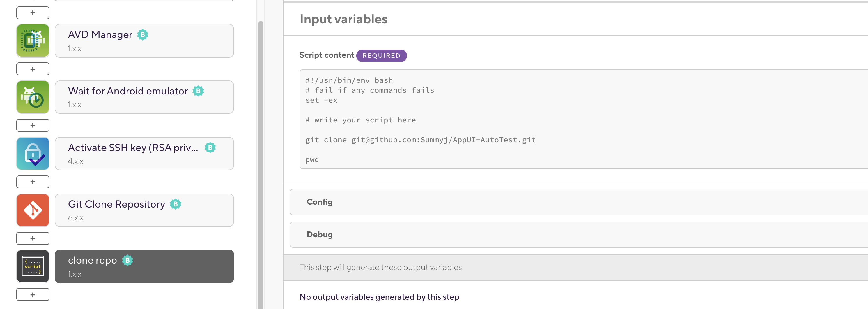Add a step after AVD Manager
This screenshot has width=868, height=309.
coord(33,69)
